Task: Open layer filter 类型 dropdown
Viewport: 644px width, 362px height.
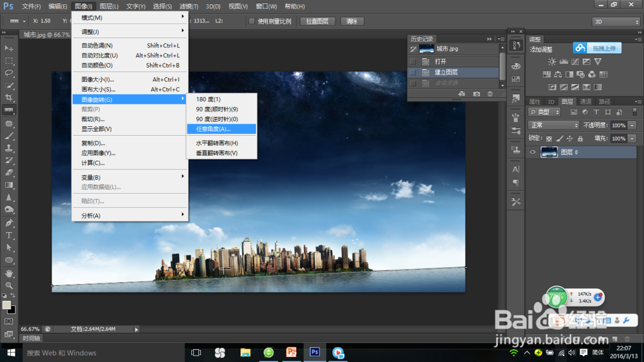Action: click(545, 112)
